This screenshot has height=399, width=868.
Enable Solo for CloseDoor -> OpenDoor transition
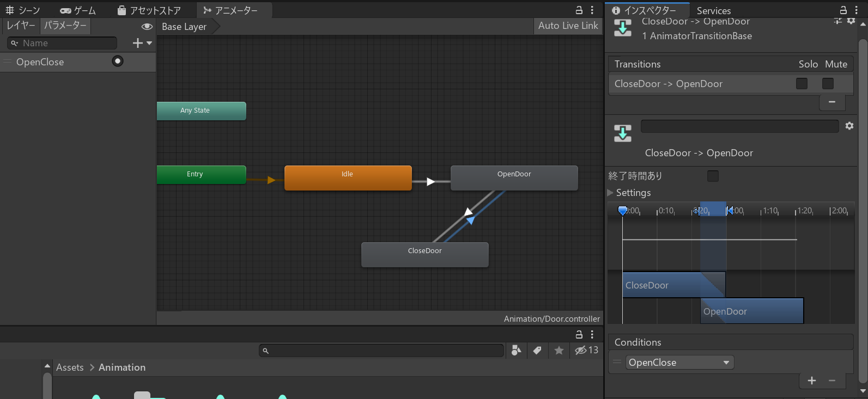pos(802,83)
